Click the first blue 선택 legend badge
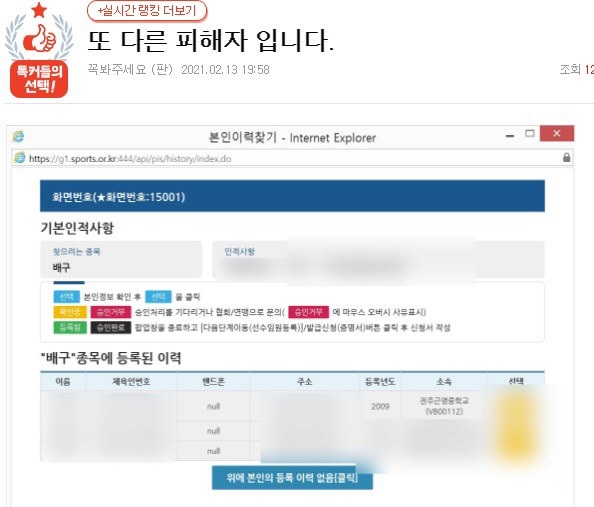The width and height of the screenshot is (594, 507). pos(67,296)
